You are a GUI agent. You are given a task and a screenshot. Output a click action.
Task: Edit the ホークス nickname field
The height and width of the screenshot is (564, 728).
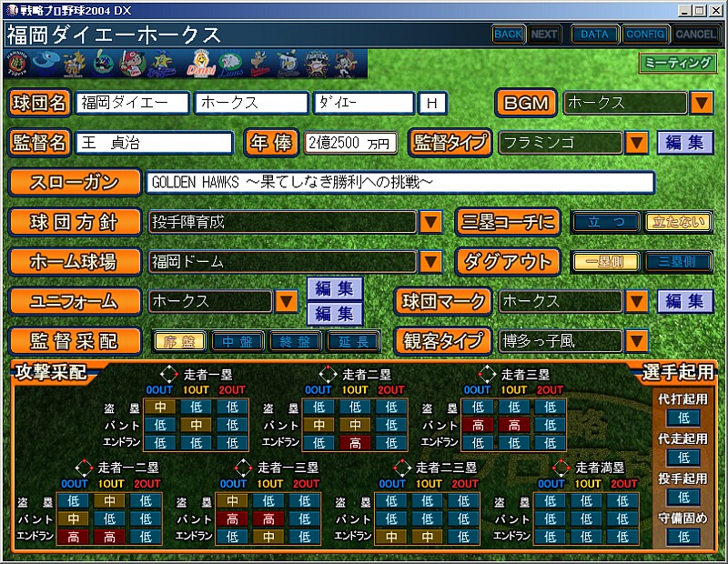click(x=251, y=103)
